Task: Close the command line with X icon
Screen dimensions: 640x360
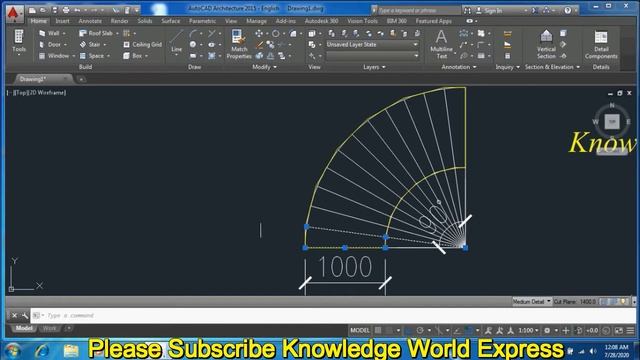Action: [x=14, y=316]
